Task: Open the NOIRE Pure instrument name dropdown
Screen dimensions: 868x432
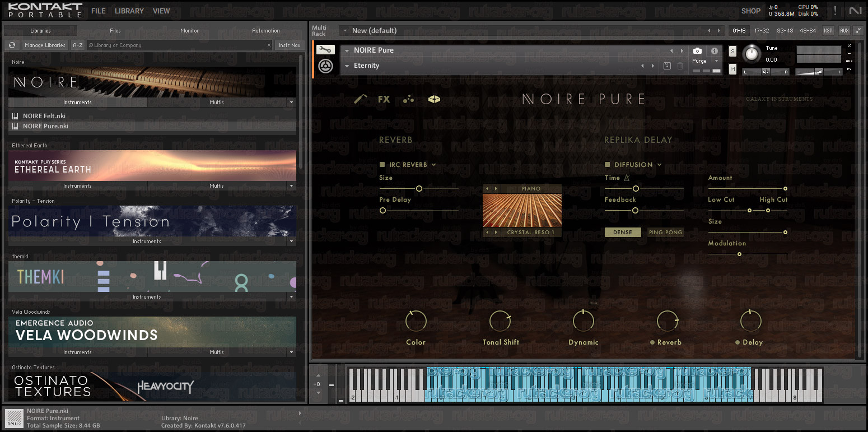Action: [347, 50]
